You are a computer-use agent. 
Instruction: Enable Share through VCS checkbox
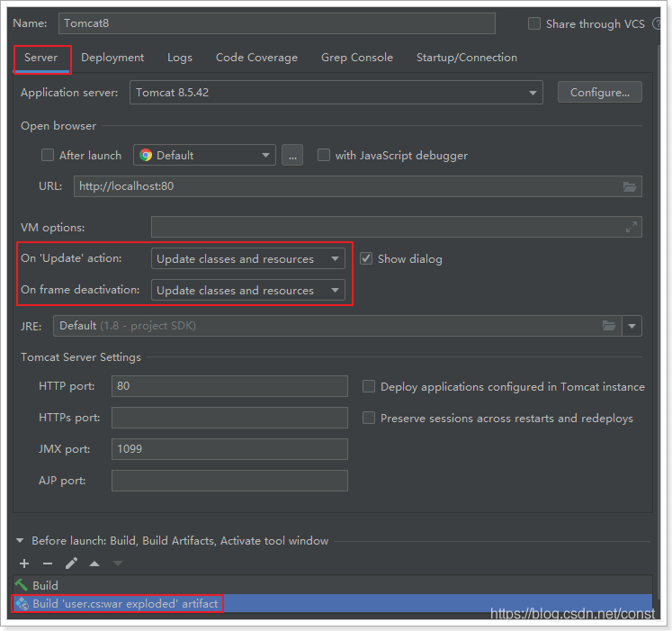coord(534,23)
